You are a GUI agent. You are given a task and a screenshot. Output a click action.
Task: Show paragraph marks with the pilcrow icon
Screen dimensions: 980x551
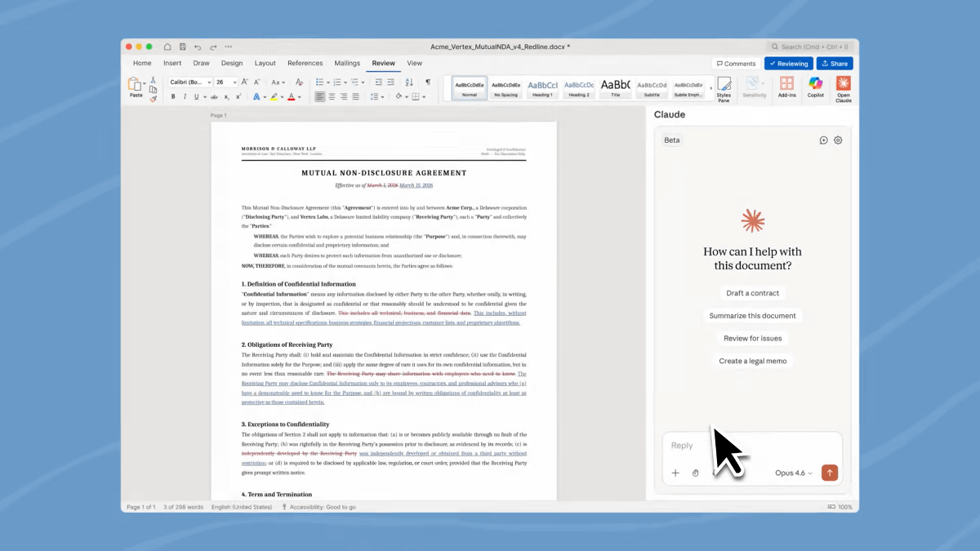(427, 82)
